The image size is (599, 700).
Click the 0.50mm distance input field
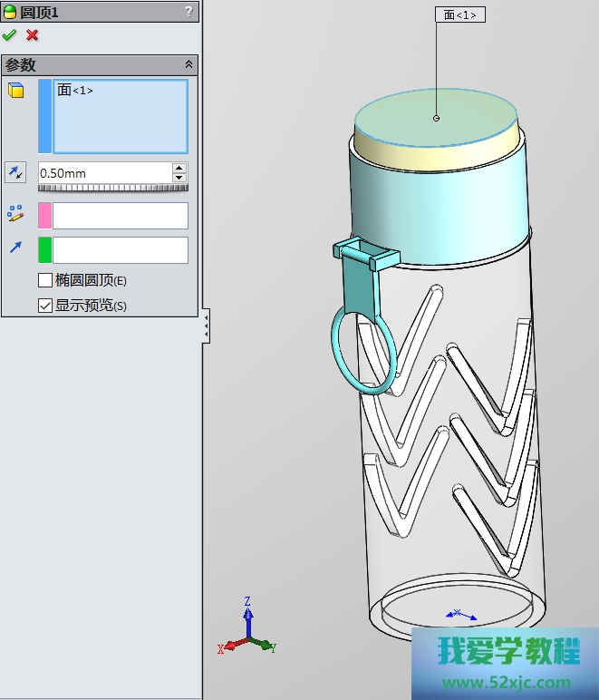point(104,172)
